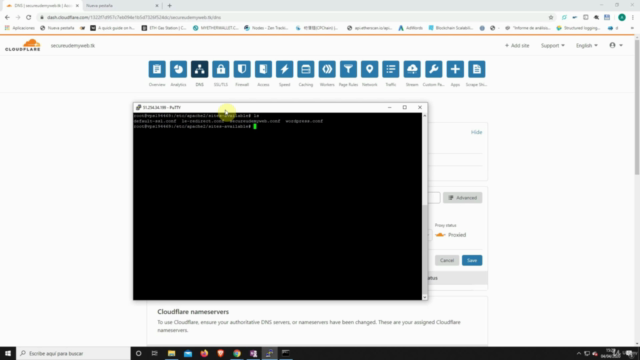
Task: Open the ETH Gas Station bookmark
Action: tap(164, 28)
